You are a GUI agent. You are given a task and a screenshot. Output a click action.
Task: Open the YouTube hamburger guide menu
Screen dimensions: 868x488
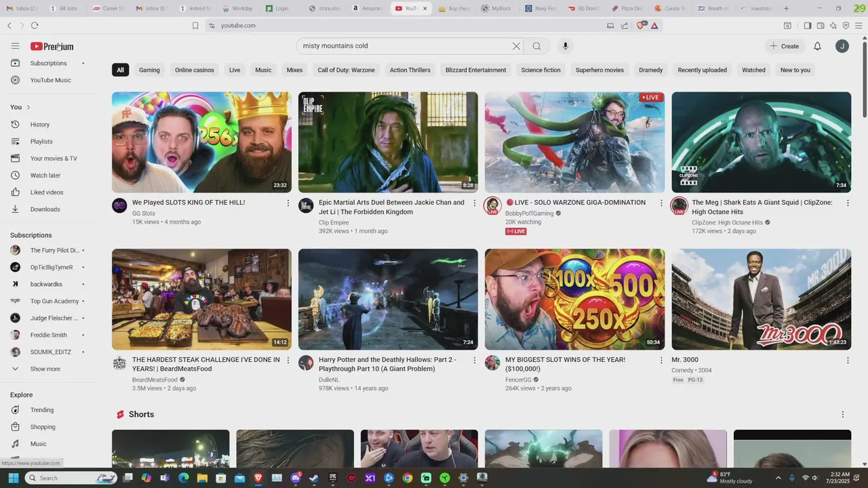[x=15, y=46]
